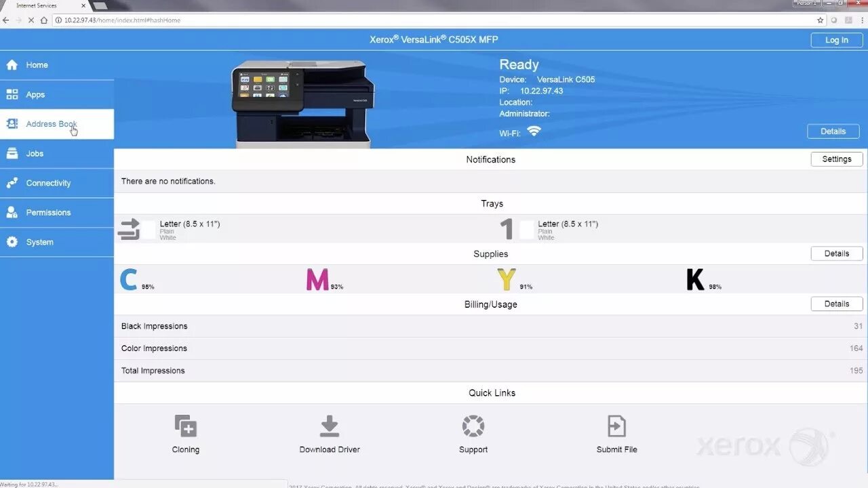Viewport: 868px width, 488px height.
Task: Click the VersaLink printer image
Action: point(302,103)
